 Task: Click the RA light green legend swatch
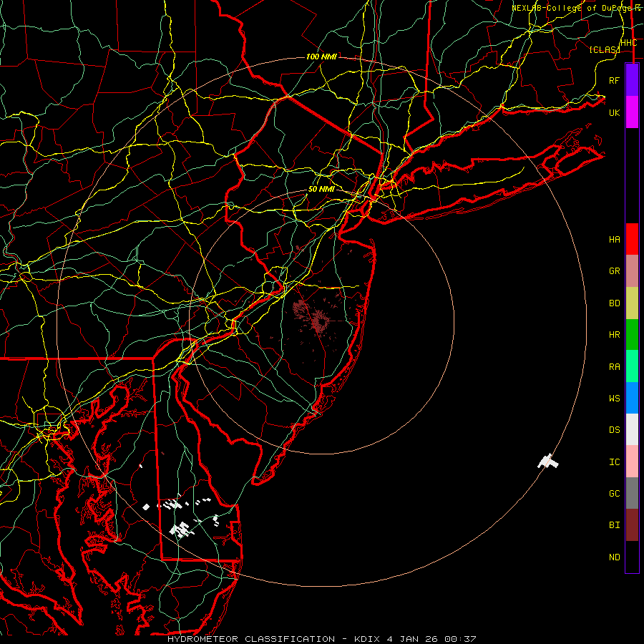(632, 366)
